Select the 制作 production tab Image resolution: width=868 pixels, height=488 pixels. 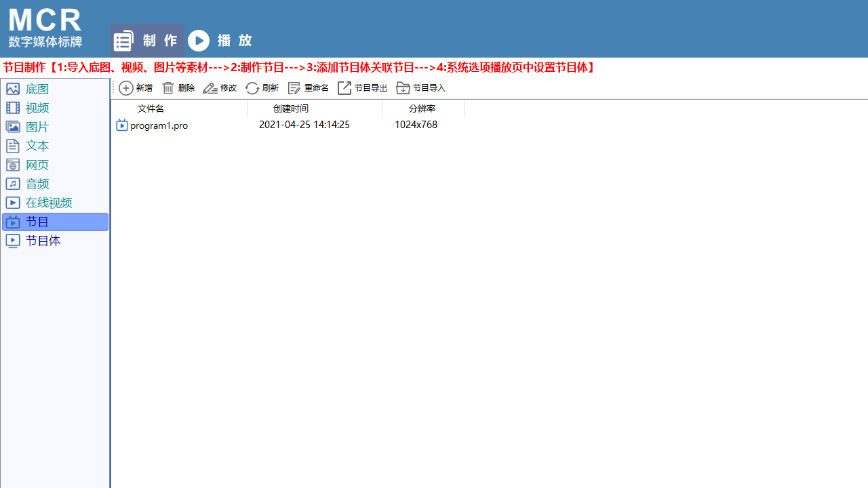click(146, 40)
